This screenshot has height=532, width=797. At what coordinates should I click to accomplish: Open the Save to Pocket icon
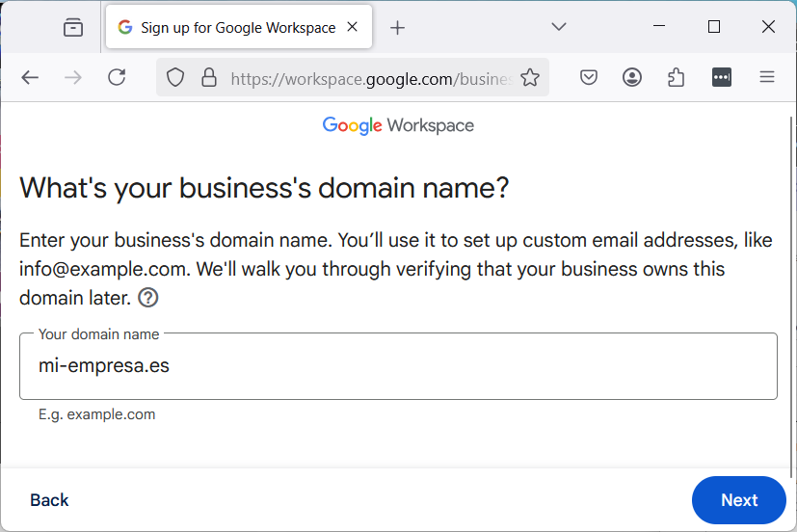(x=589, y=78)
